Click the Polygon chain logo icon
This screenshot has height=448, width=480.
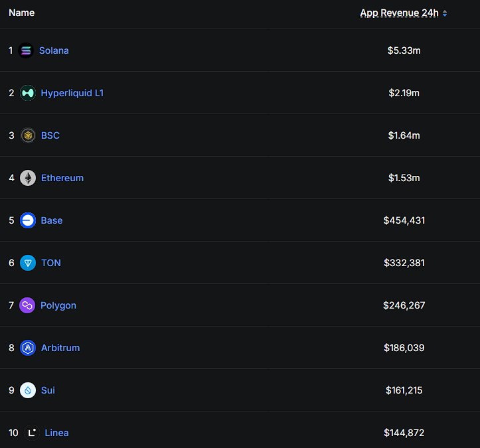pyautogui.click(x=27, y=305)
